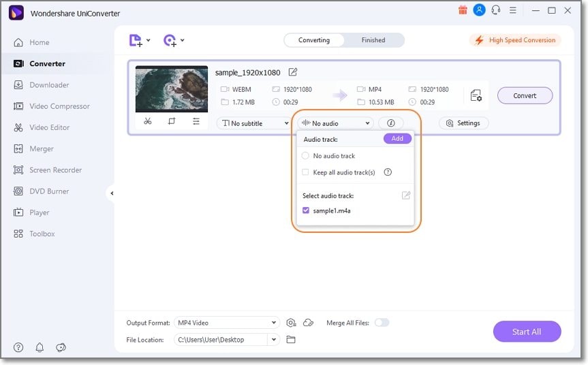Expand the File Location dropdown arrow

pos(274,340)
